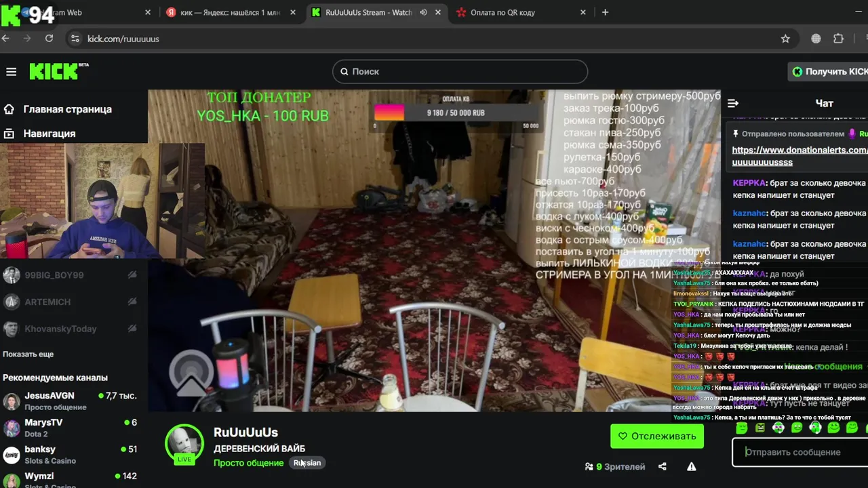Open the hamburger sidebar menu
Image resolution: width=868 pixels, height=488 pixels.
[x=11, y=72]
